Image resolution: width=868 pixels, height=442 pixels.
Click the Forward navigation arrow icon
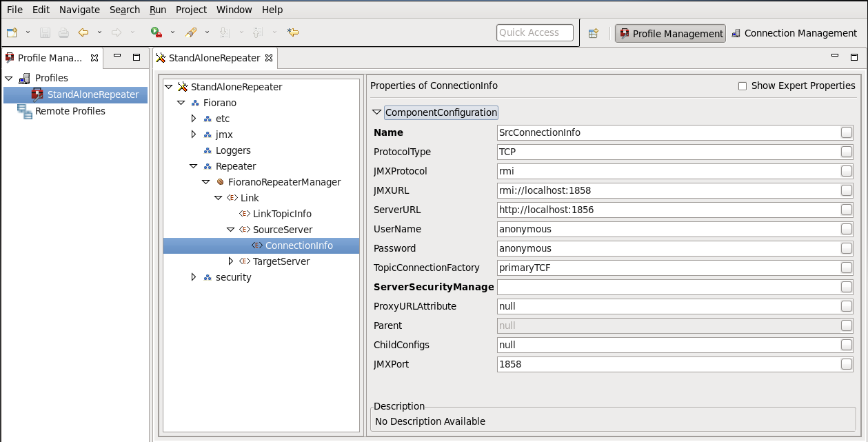[x=117, y=32]
